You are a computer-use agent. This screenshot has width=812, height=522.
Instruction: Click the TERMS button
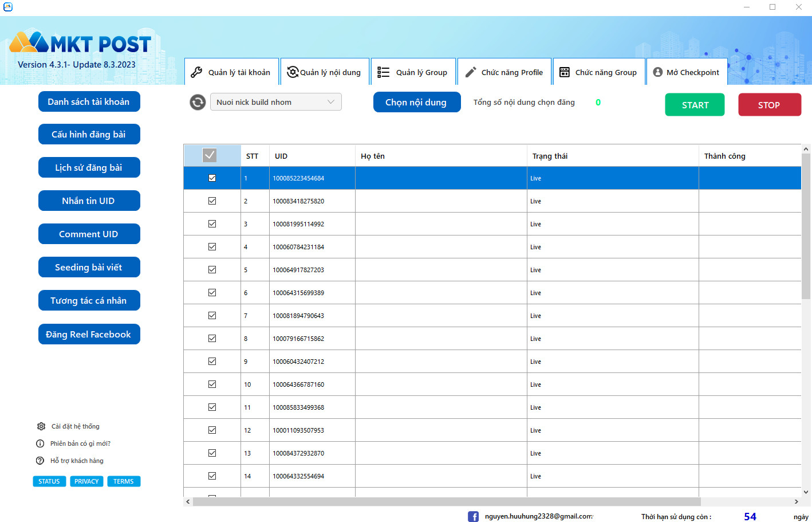point(124,481)
